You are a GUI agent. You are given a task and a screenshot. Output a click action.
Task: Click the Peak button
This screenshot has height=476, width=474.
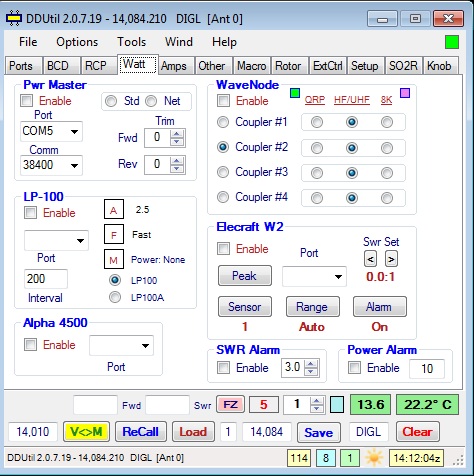click(245, 276)
